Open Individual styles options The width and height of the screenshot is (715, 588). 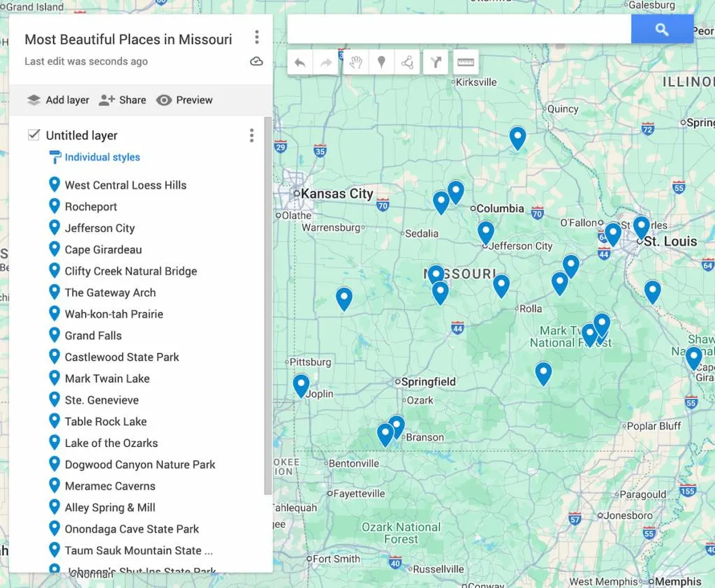pos(94,157)
